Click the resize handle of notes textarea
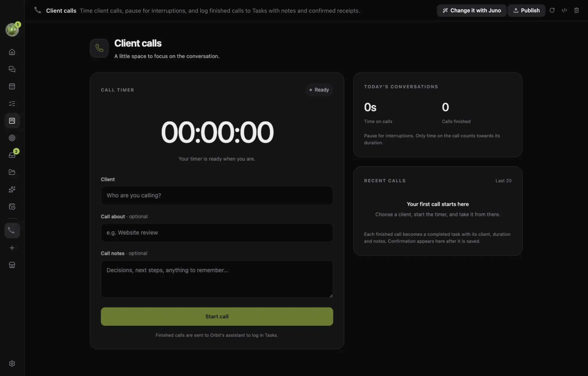This screenshot has height=376, width=588. click(x=331, y=296)
